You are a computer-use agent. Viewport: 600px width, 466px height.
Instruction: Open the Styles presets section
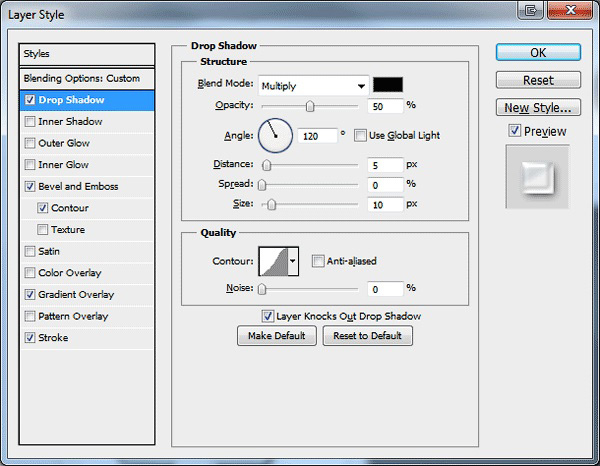87,54
